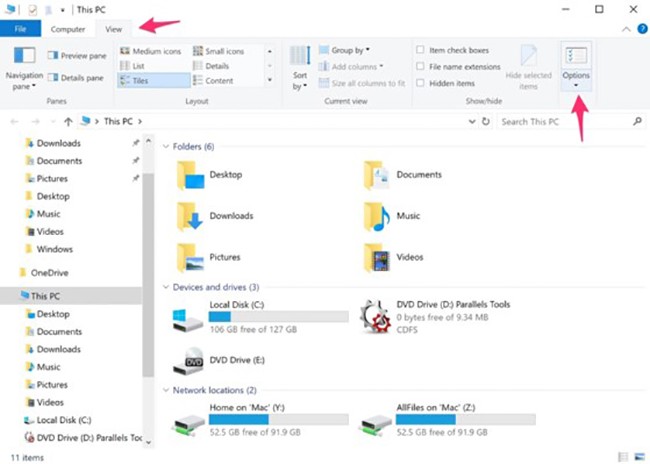
Task: Collapse the Network locations group
Action: click(x=166, y=390)
